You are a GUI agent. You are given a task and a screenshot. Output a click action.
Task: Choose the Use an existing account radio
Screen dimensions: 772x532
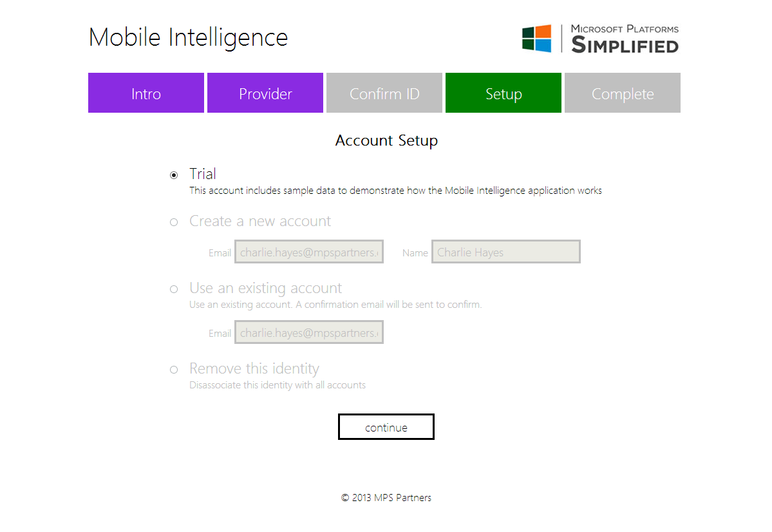coord(174,289)
